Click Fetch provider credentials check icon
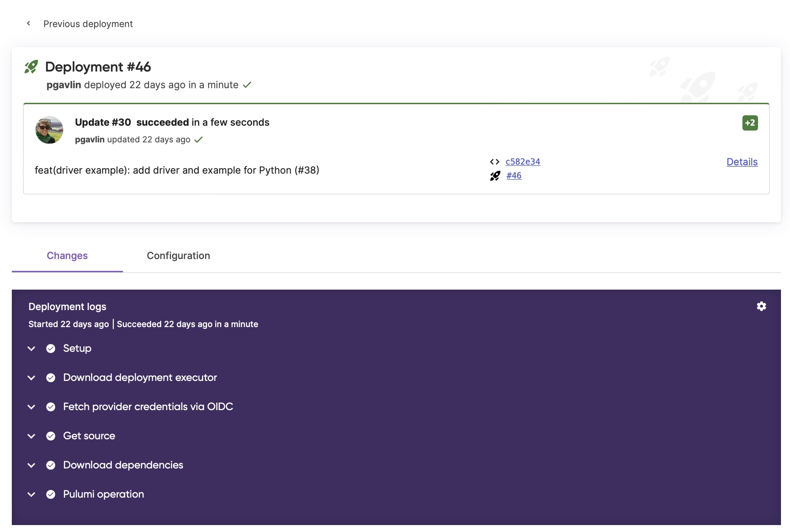Image resolution: width=790 pixels, height=532 pixels. click(51, 407)
